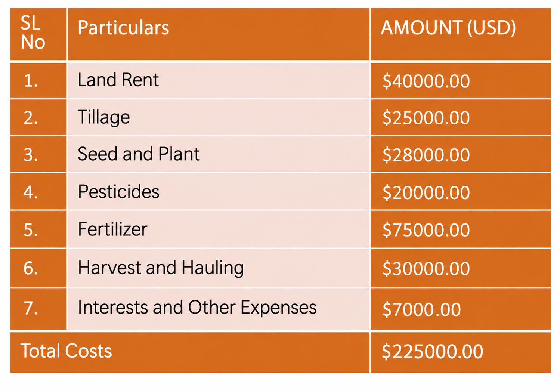560x392 pixels.
Task: Click the $25000.00 amount cell
Action: tap(461, 117)
